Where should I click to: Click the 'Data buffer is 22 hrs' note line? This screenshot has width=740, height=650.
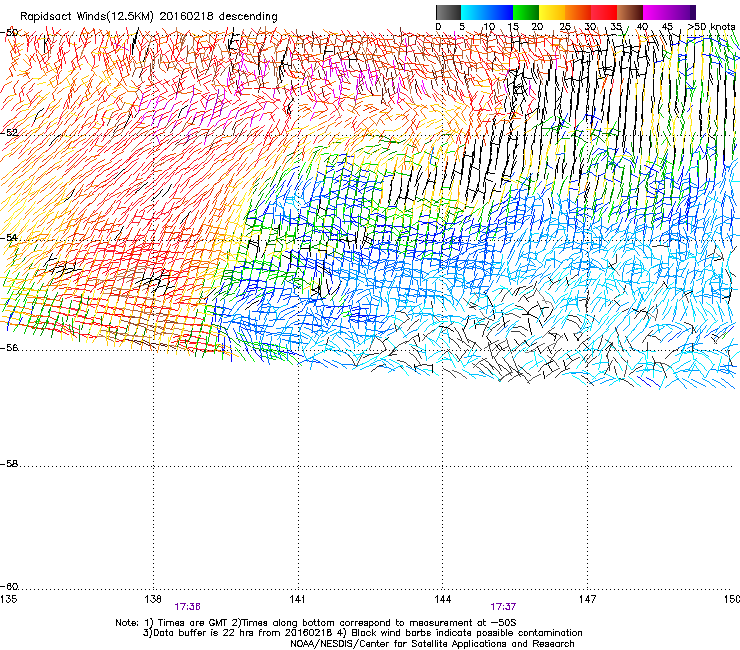coord(362,633)
